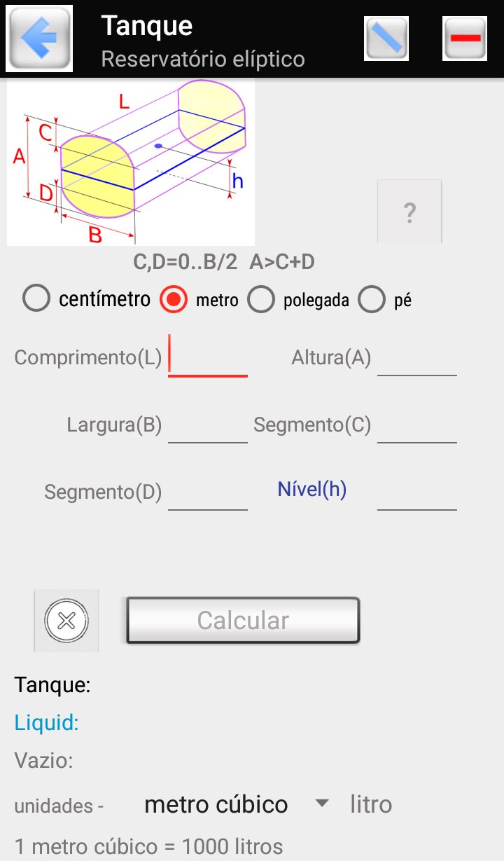Tap the litro unit label

[371, 804]
